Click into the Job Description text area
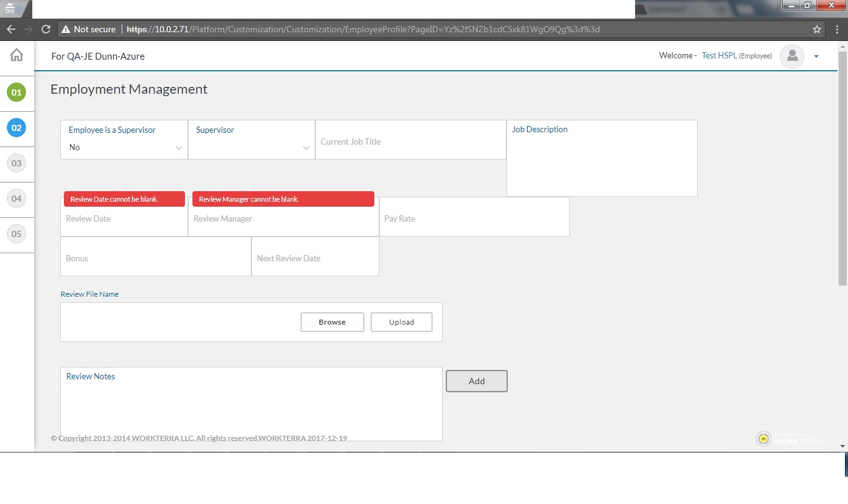Viewport: 848px width, 504px height. [602, 158]
